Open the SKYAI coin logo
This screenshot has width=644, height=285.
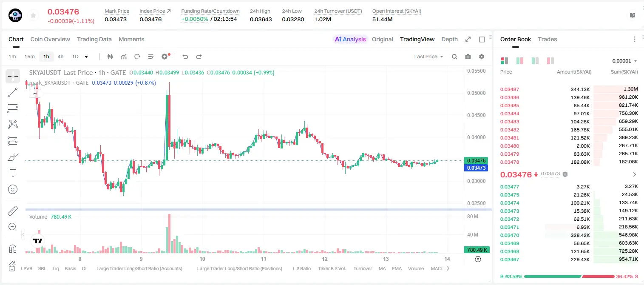coord(15,15)
